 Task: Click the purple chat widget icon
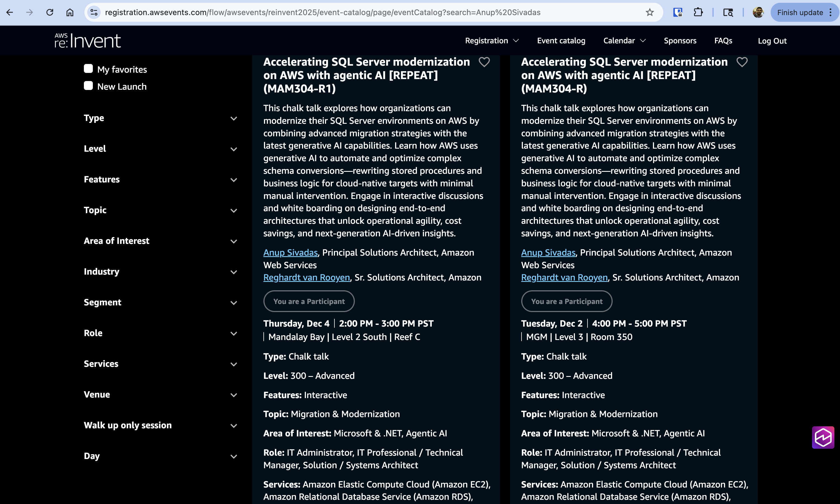[x=823, y=438]
